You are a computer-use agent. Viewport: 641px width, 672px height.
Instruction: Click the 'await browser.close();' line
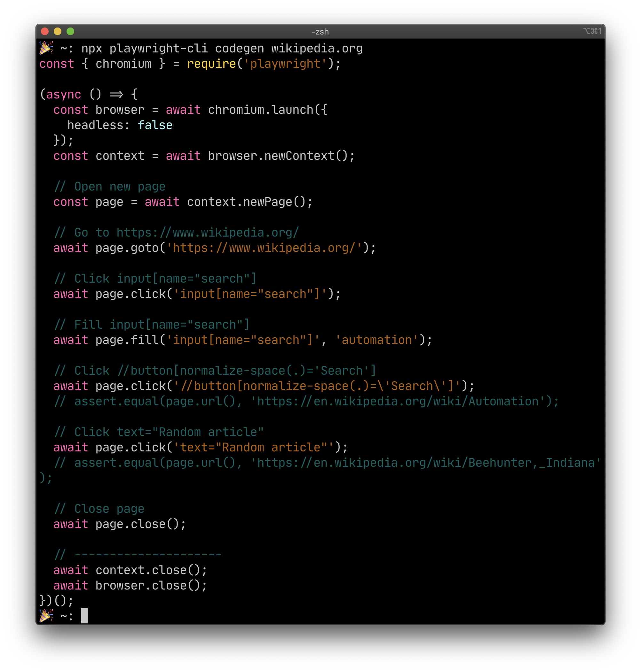(x=130, y=586)
